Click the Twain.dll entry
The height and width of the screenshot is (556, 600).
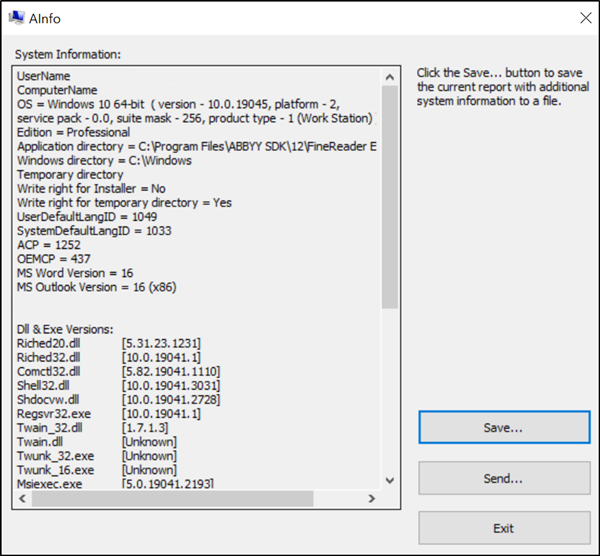(x=40, y=442)
